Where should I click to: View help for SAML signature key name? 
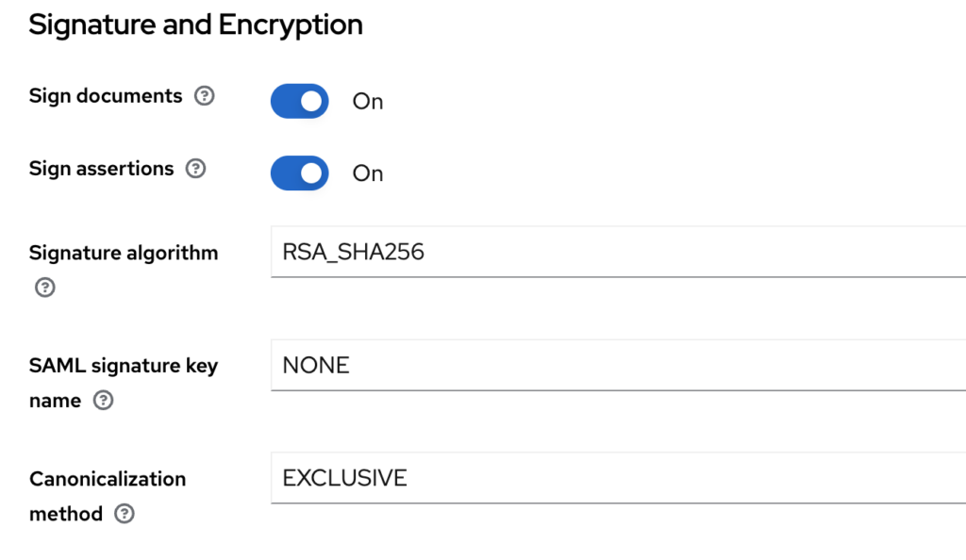point(104,401)
